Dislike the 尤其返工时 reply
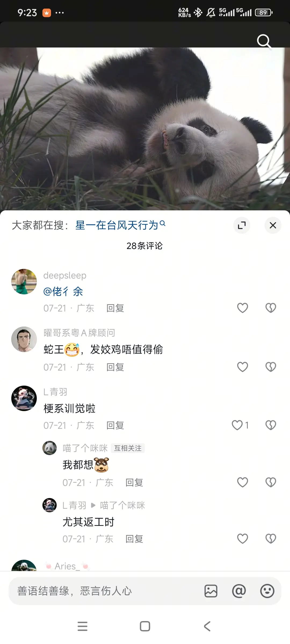The width and height of the screenshot is (290, 644). point(271,539)
